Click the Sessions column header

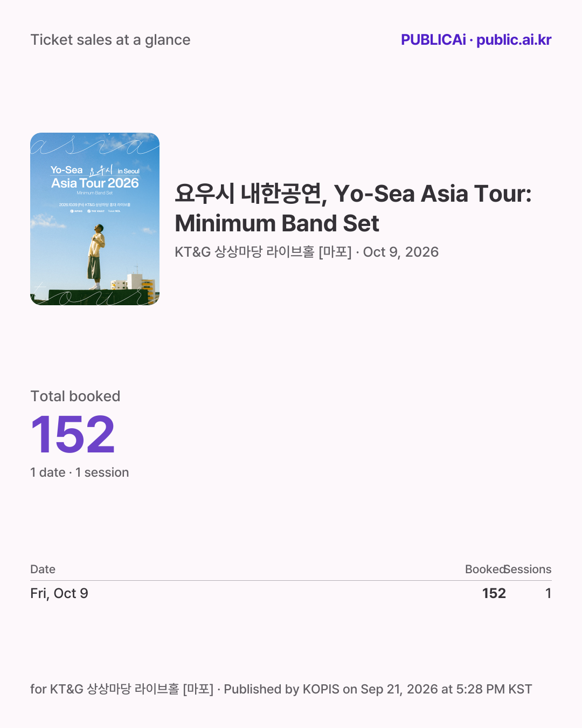point(528,569)
